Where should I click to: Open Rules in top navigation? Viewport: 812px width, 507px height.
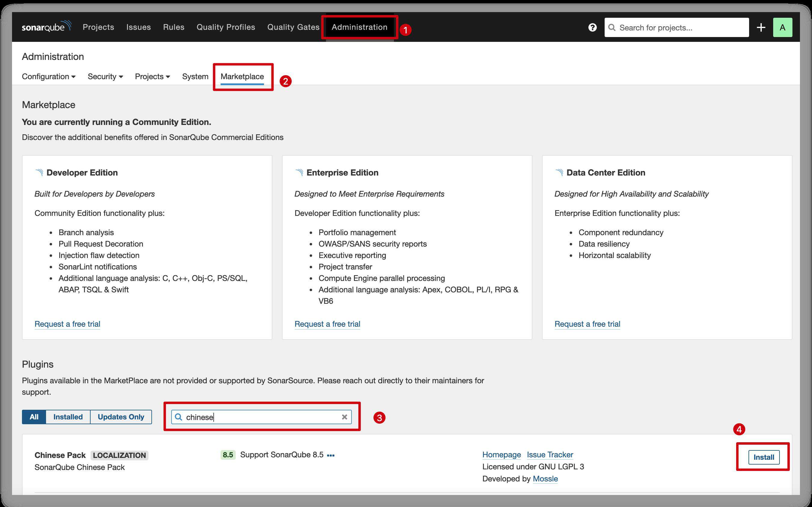pos(174,27)
